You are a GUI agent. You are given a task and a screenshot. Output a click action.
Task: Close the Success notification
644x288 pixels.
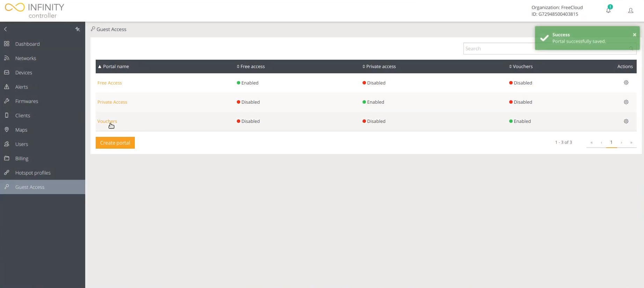635,35
